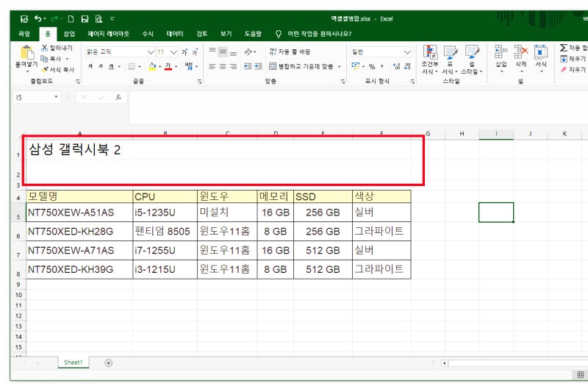Image resolution: width=588 pixels, height=392 pixels.
Task: Select the Sheet1 tab
Action: click(73, 363)
